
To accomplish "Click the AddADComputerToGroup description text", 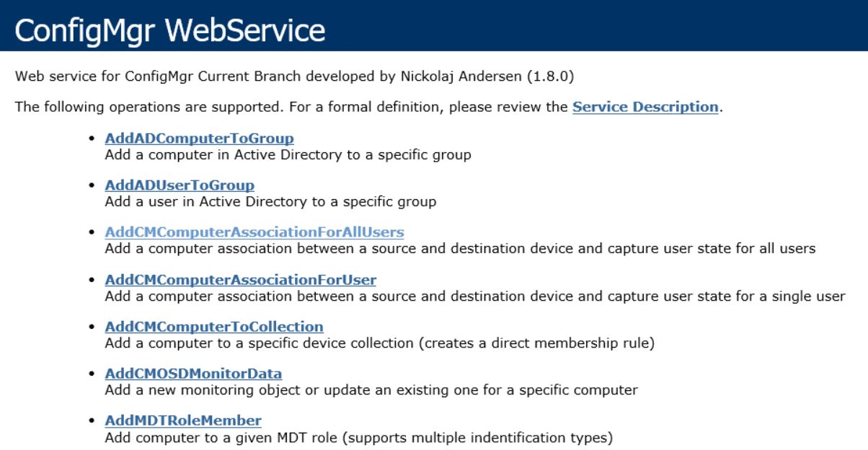I will click(288, 155).
